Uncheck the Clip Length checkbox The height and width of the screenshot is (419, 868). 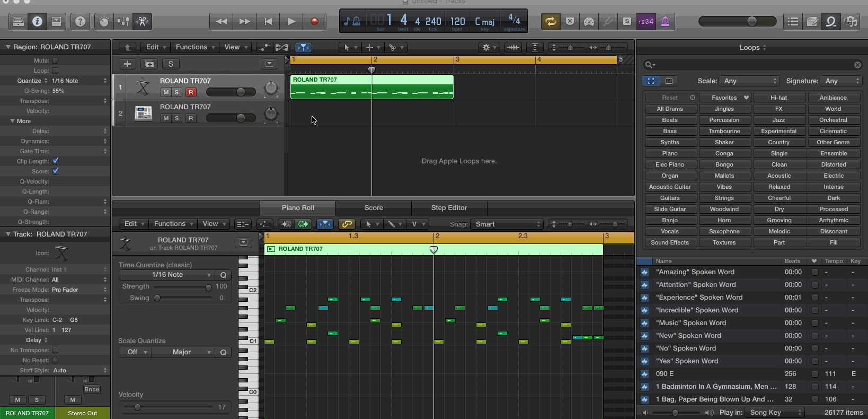click(56, 161)
